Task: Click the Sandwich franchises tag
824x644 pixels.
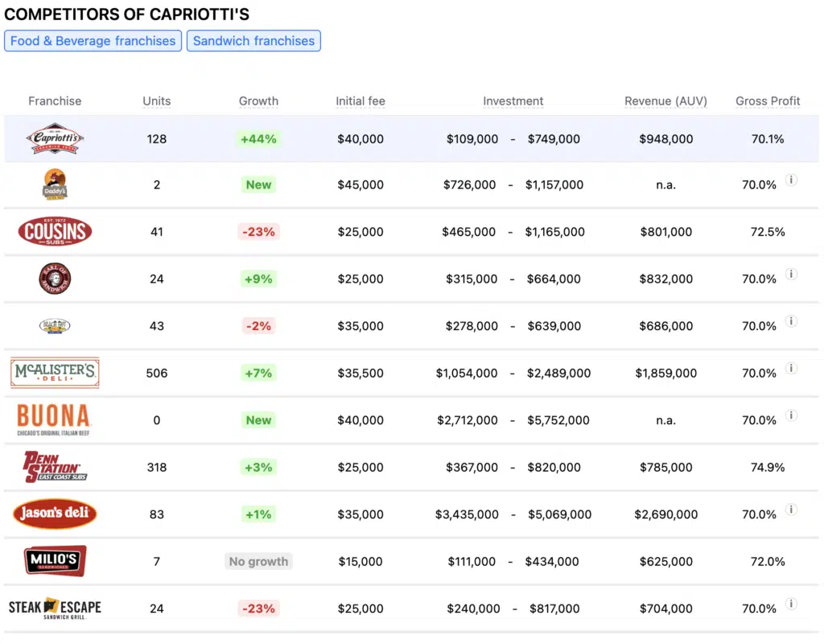Action: 253,41
